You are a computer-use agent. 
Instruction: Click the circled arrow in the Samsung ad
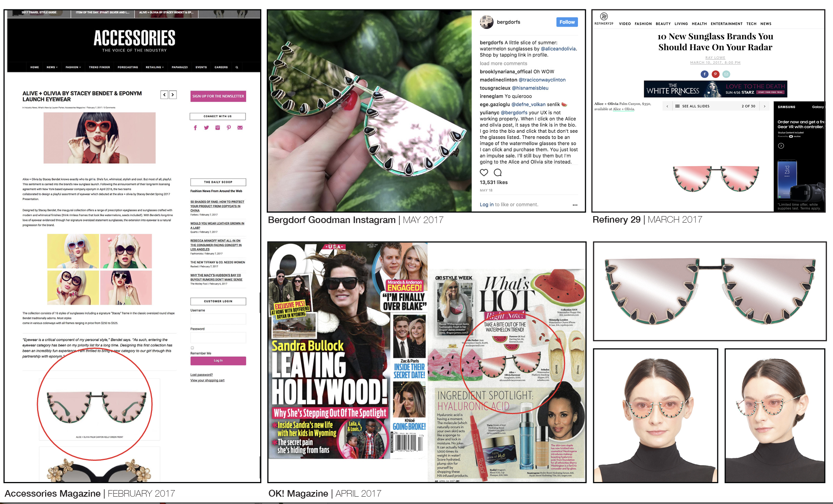coord(781,146)
